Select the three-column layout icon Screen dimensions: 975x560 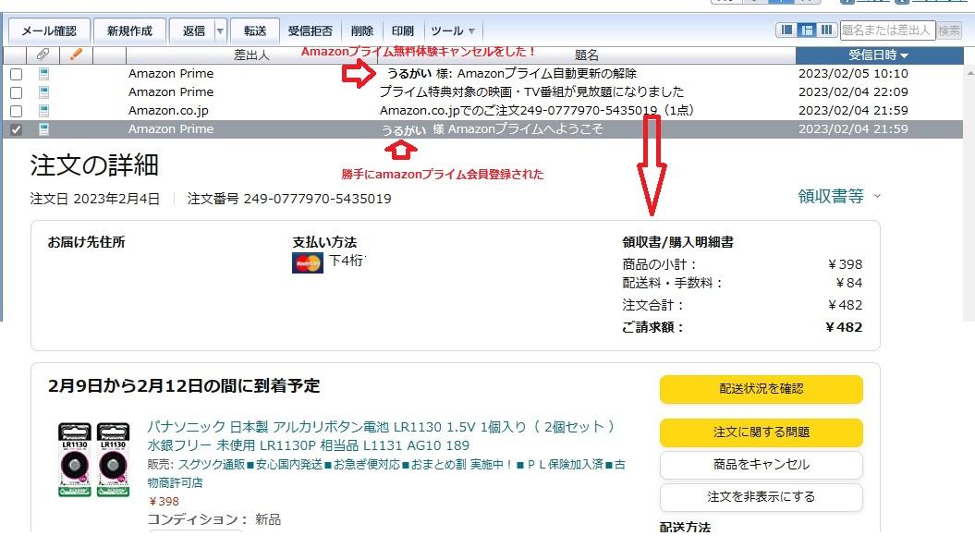pos(826,30)
